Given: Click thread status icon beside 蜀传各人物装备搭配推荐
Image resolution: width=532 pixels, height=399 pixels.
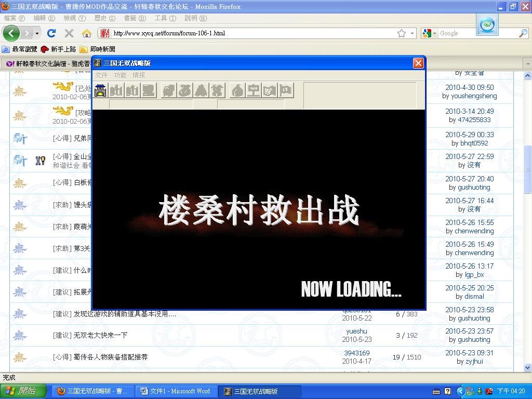Looking at the screenshot, I should pos(20,357).
